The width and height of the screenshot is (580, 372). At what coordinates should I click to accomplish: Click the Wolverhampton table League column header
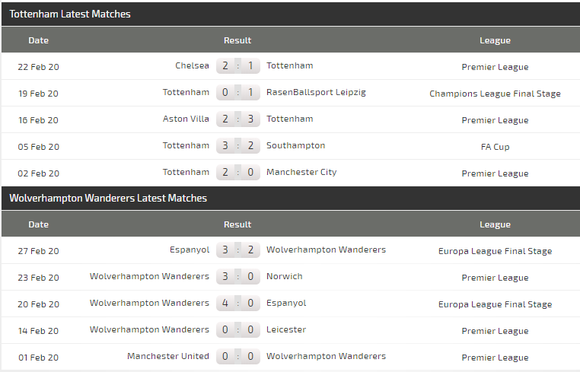495,225
